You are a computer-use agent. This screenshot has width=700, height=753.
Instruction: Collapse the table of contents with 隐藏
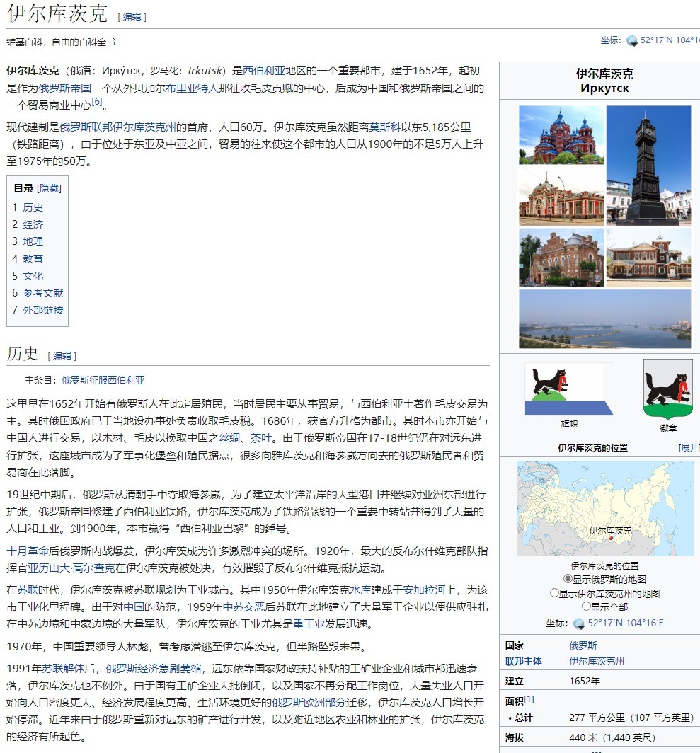pyautogui.click(x=49, y=189)
